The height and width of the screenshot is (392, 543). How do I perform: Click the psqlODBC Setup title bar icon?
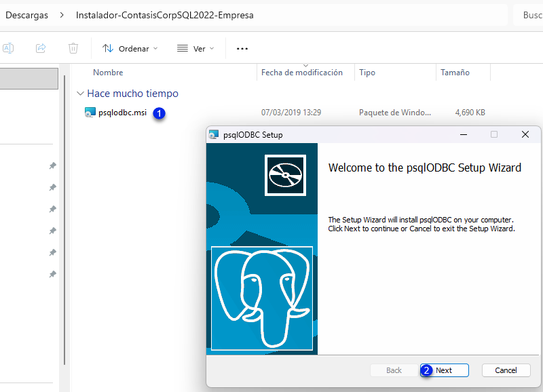click(214, 134)
